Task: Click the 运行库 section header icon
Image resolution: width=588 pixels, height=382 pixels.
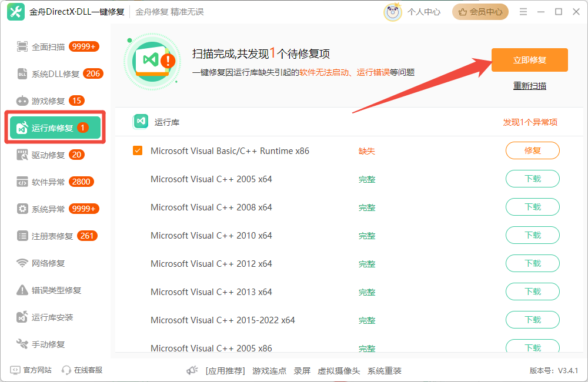Action: 141,122
